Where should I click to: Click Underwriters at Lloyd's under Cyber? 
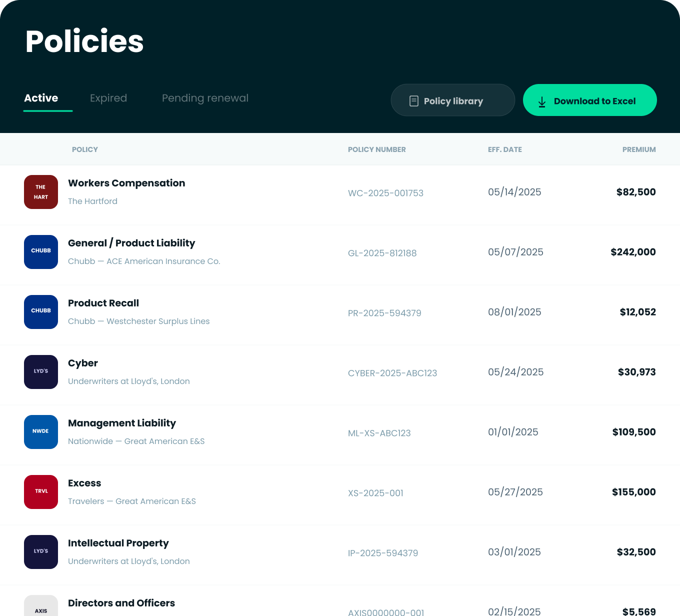[129, 381]
